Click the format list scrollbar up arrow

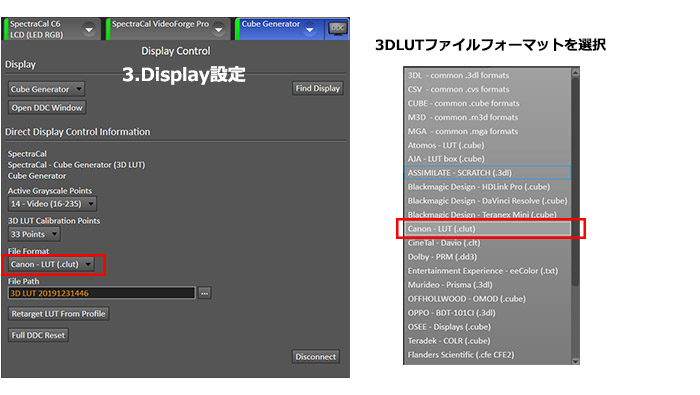pyautogui.click(x=575, y=72)
